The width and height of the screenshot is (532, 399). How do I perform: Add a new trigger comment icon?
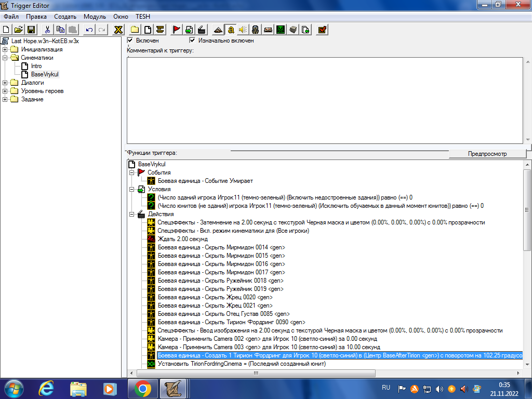[160, 30]
